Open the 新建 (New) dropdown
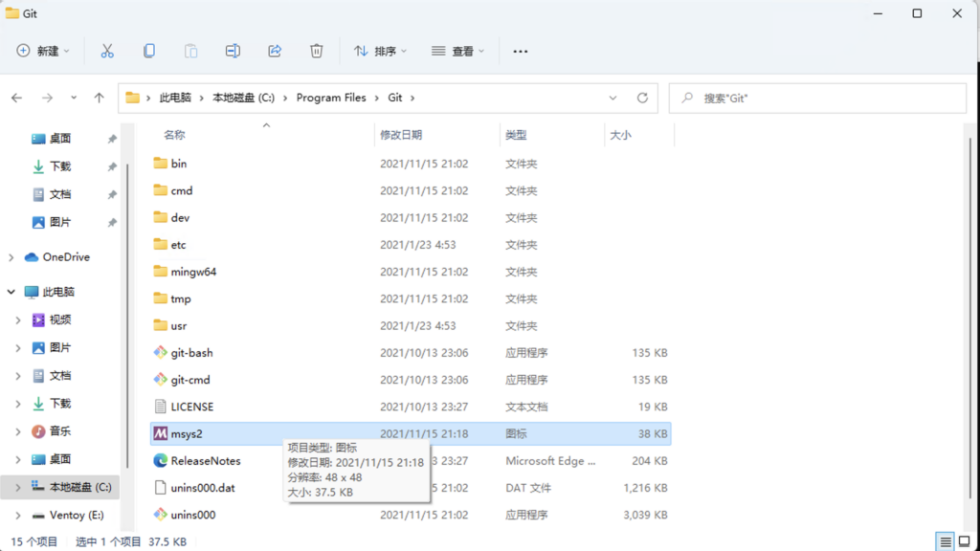The image size is (980, 551). click(x=43, y=52)
